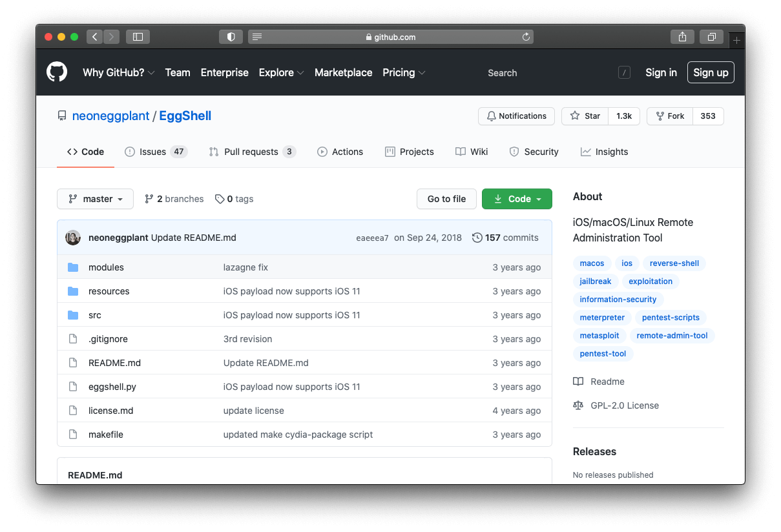
Task: Click the Team nav link
Action: pos(178,72)
